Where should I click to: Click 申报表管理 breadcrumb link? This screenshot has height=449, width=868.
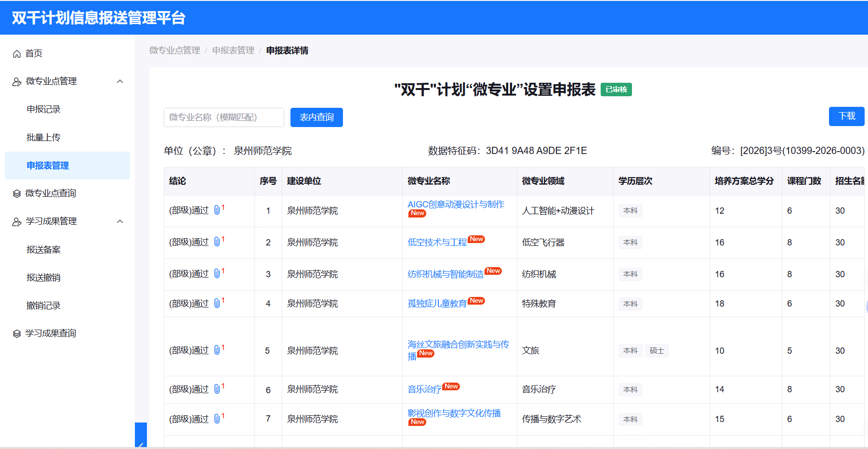233,51
